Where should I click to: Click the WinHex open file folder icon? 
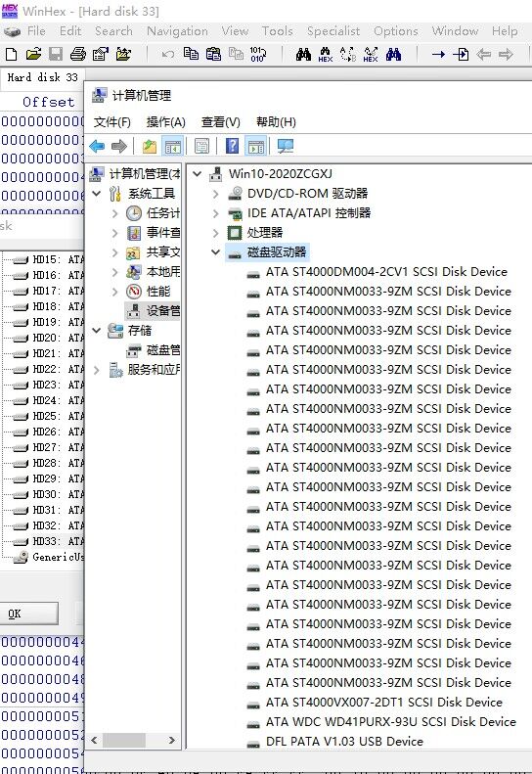coord(33,54)
